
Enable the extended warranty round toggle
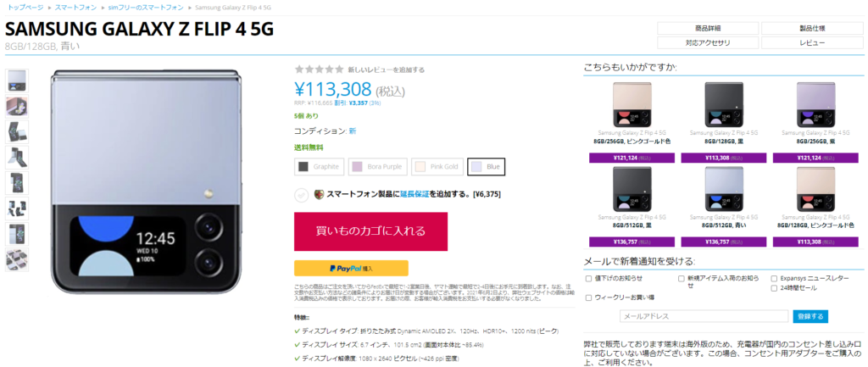301,195
